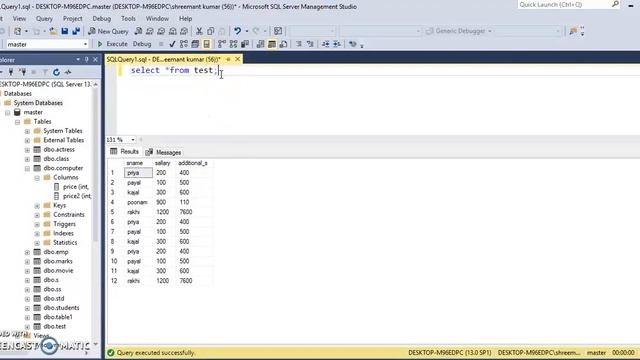Screen dimensions: 640x360
Task: Expand the dbo.emp table node
Action: (x=27, y=252)
